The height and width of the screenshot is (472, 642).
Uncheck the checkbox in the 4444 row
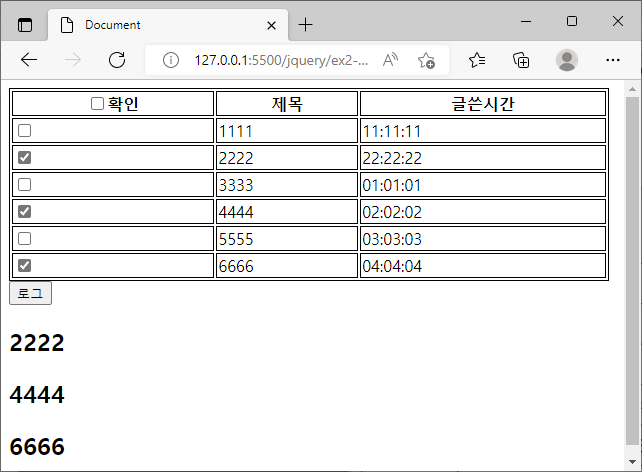point(25,212)
